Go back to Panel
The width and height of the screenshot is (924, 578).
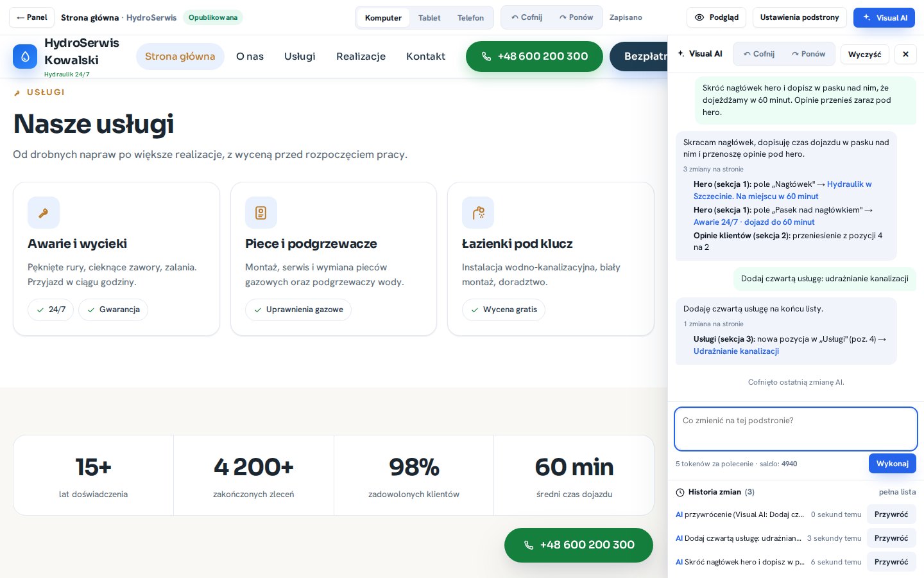(x=32, y=17)
